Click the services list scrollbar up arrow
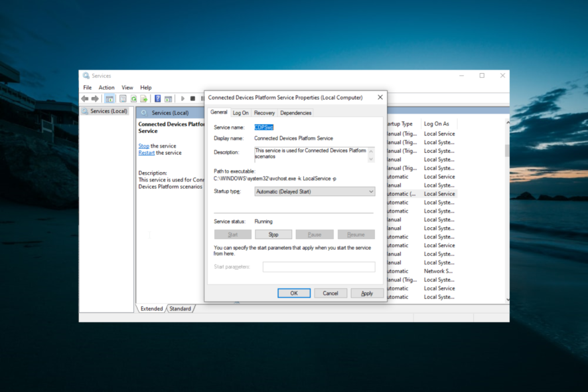This screenshot has width=588, height=392. click(x=508, y=122)
